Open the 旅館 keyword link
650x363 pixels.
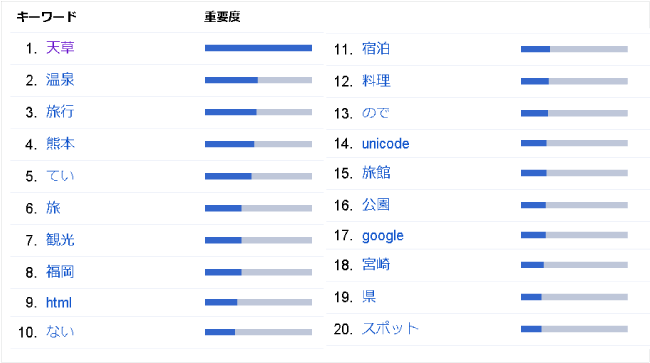[376, 173]
